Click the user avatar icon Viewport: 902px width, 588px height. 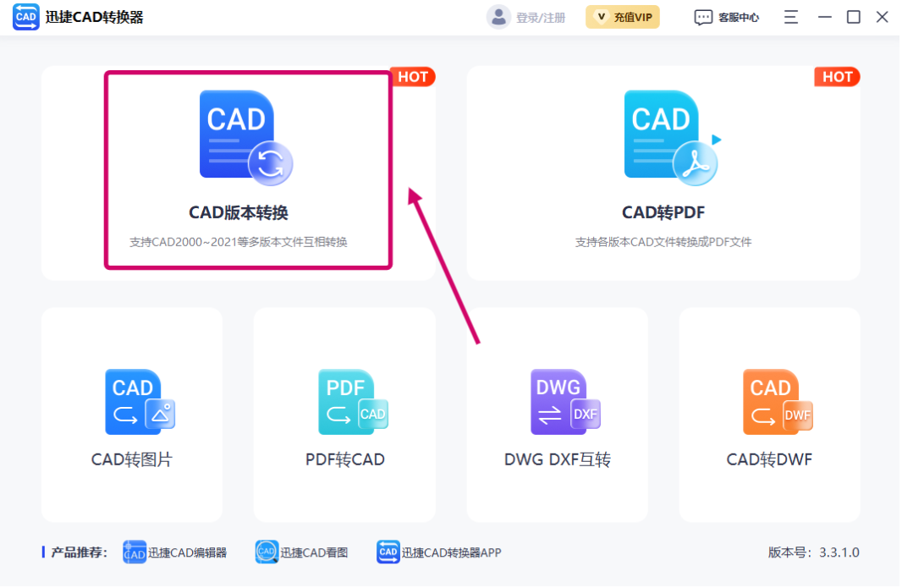(498, 16)
